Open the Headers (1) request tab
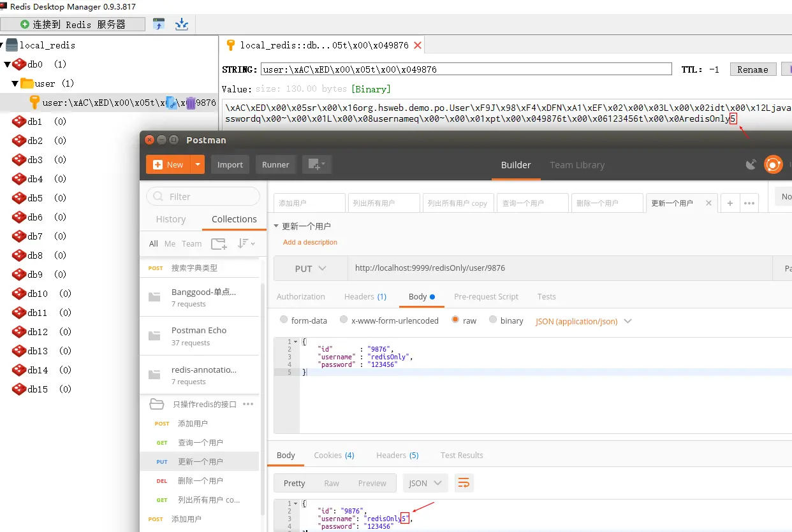The image size is (792, 532). click(365, 296)
